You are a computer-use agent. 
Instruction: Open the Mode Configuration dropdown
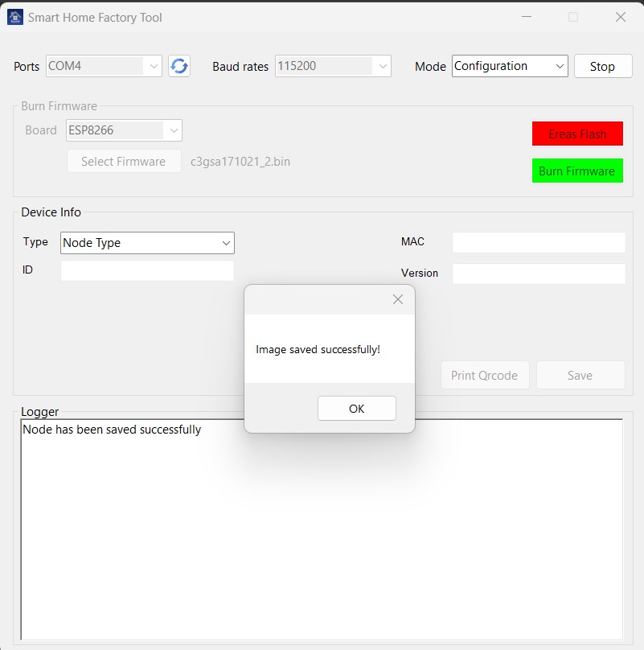coord(510,66)
